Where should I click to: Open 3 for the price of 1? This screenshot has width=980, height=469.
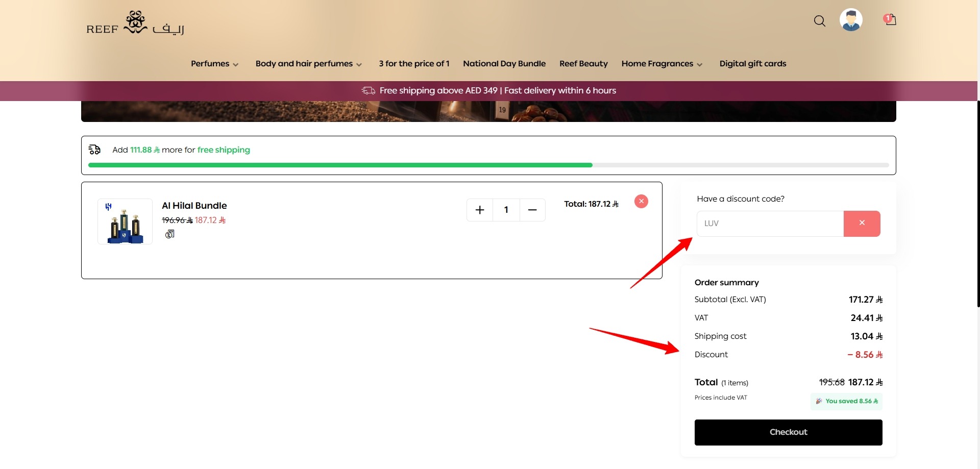[x=414, y=64]
